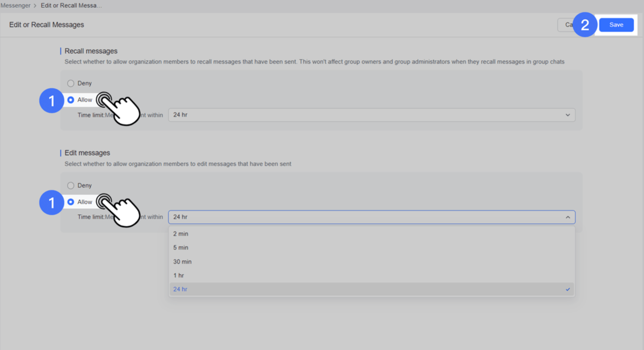The height and width of the screenshot is (350, 644).
Task: Choose 1 hr as edit time limit
Action: pos(179,275)
